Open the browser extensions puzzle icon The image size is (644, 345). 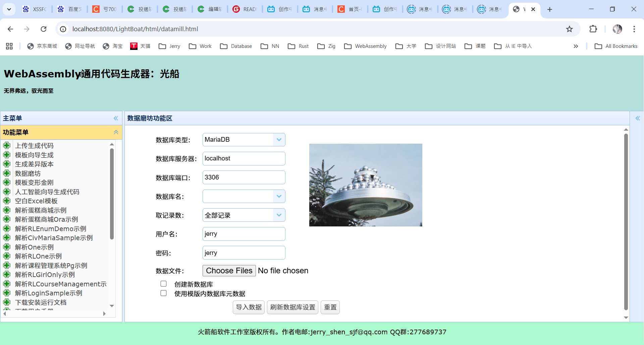point(593,29)
